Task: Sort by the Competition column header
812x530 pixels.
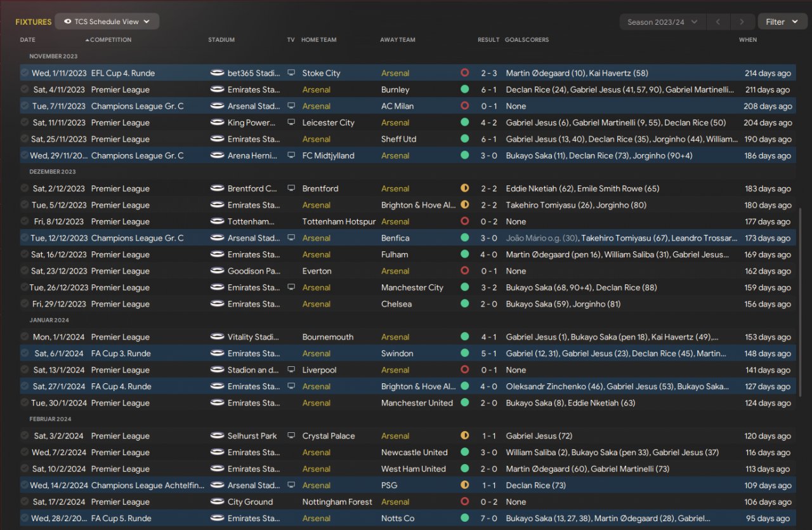Action: (111, 40)
